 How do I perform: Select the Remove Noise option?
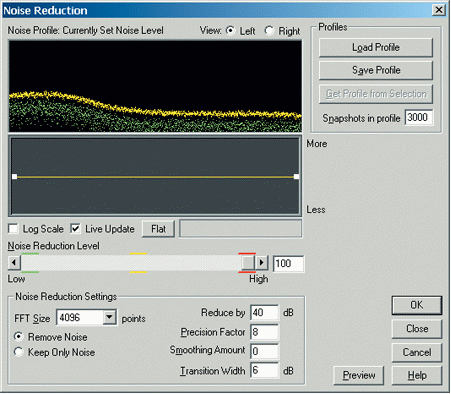click(19, 337)
